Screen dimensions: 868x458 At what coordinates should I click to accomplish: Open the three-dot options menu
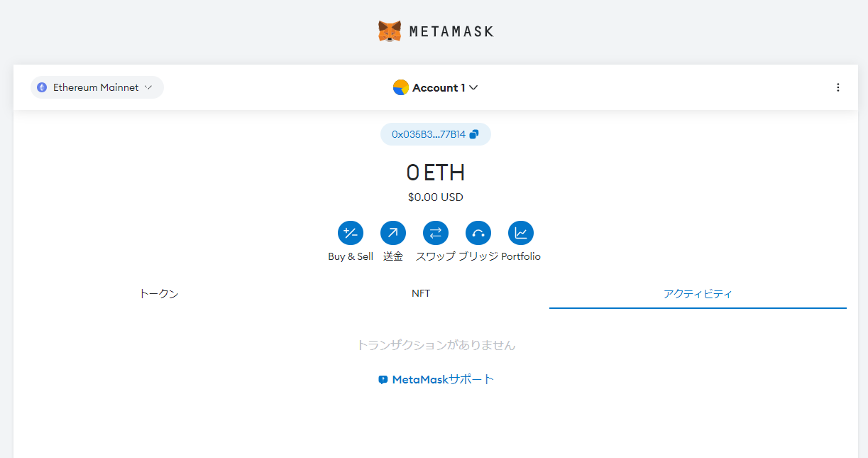click(837, 87)
